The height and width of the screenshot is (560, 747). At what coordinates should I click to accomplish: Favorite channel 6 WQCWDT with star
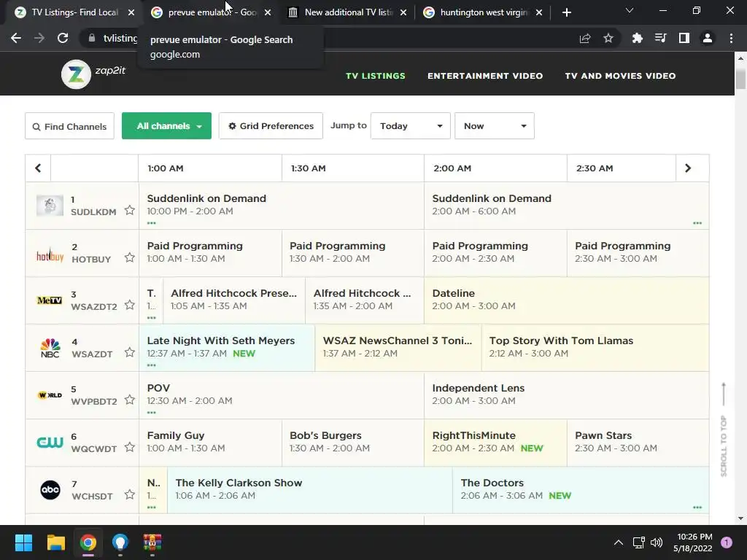130,447
